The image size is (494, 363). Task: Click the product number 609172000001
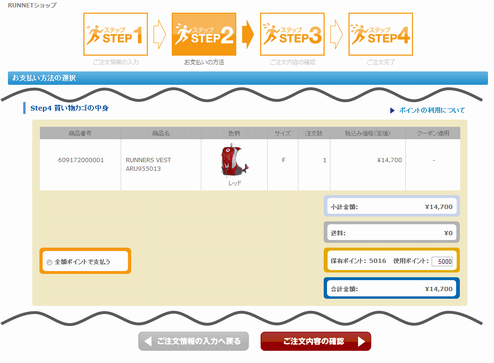(x=81, y=160)
